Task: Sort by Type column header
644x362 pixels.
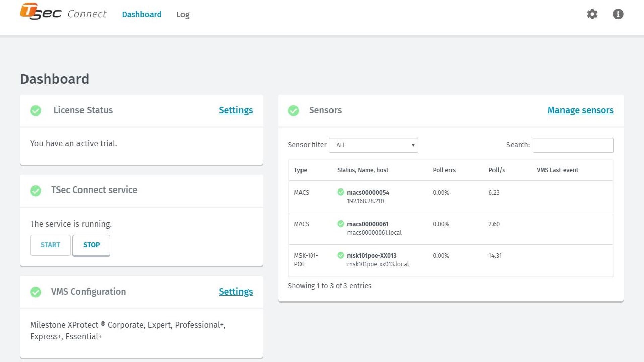Action: pyautogui.click(x=300, y=170)
